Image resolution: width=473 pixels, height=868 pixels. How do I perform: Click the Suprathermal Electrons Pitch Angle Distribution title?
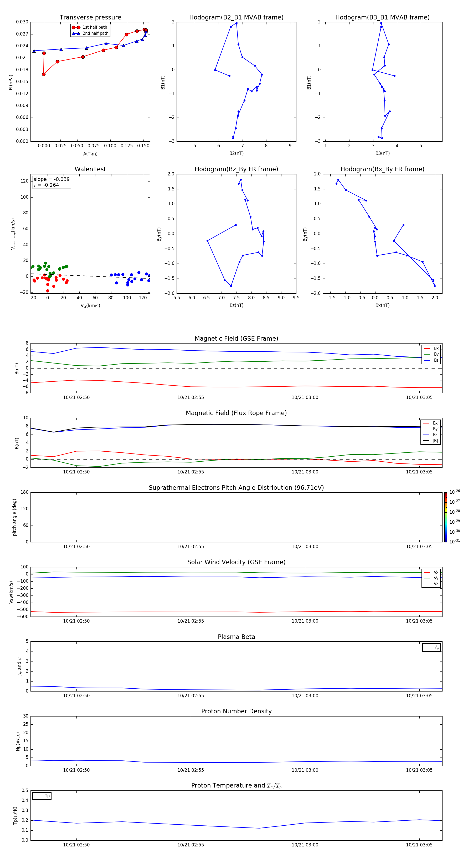click(236, 488)
